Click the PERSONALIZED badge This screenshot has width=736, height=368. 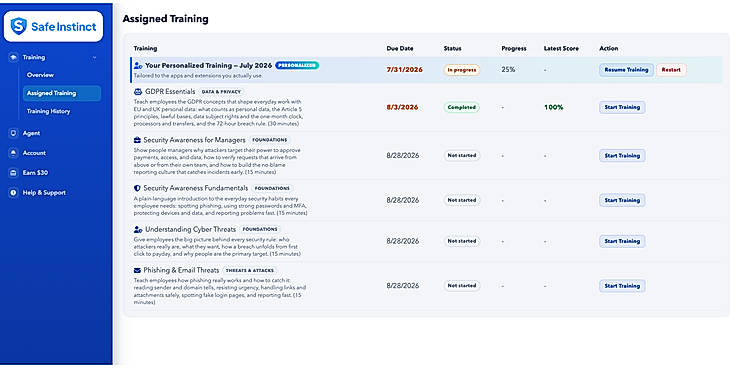point(297,66)
